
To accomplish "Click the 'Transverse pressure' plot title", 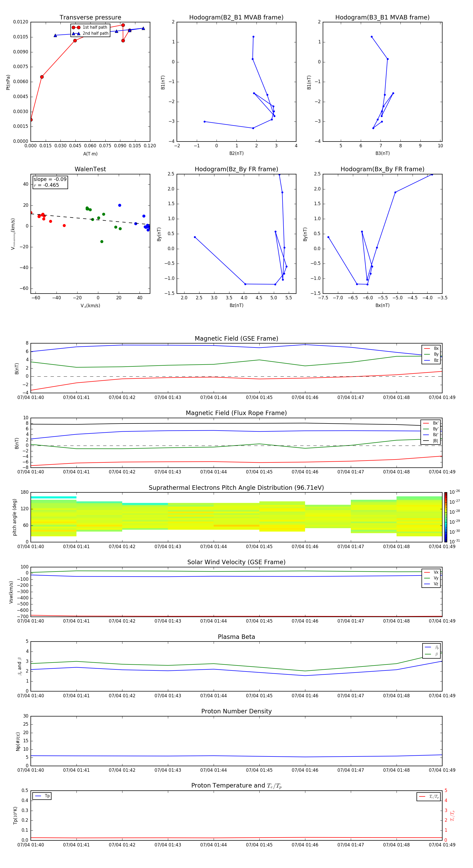I will 90,18.
